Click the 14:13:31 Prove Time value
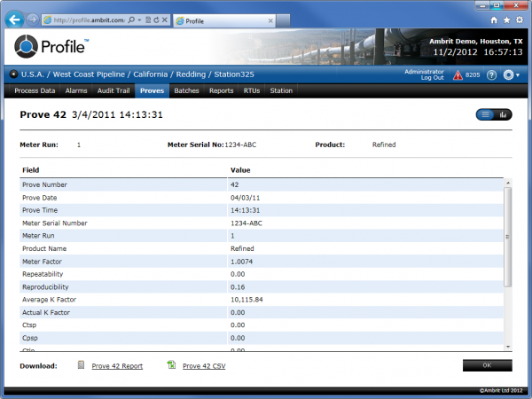 point(246,210)
